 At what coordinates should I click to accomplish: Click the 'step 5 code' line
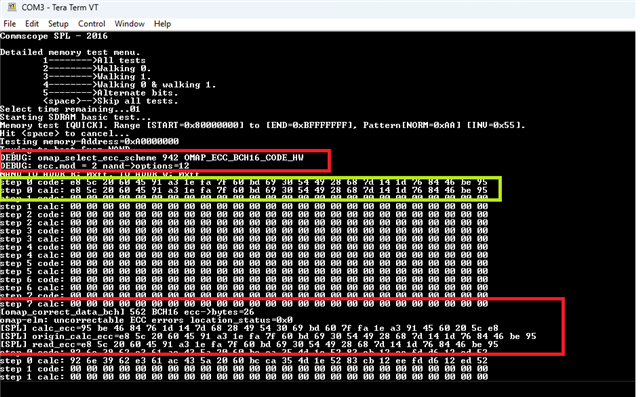click(244, 264)
